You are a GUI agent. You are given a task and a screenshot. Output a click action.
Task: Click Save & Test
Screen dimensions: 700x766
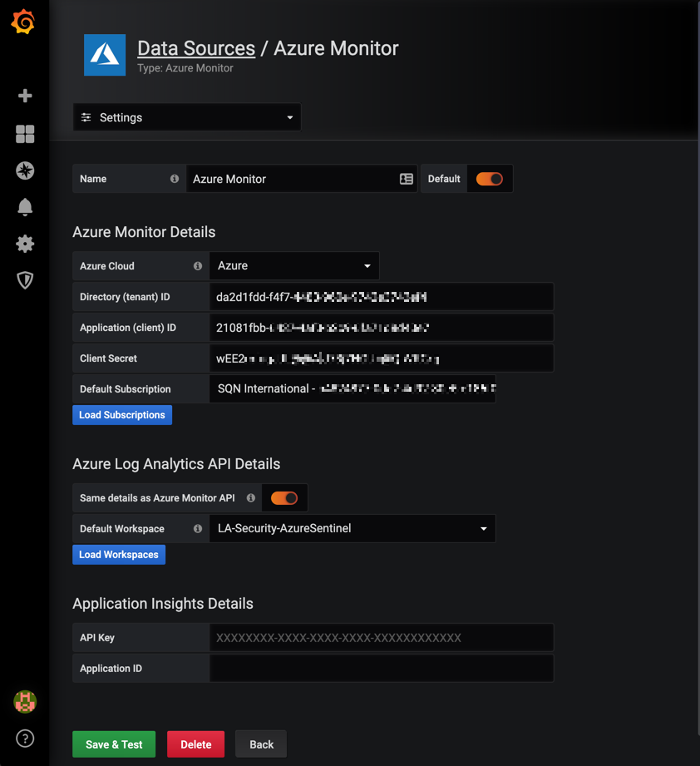click(113, 744)
